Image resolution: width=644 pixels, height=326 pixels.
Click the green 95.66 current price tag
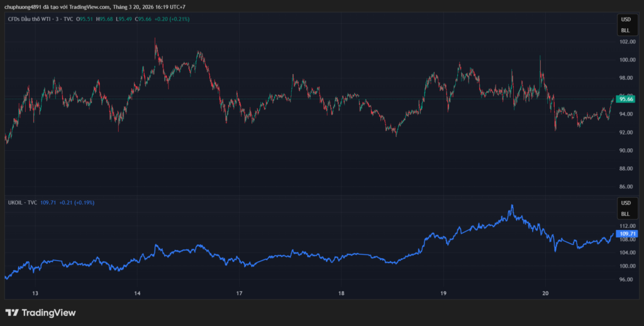[x=626, y=99]
